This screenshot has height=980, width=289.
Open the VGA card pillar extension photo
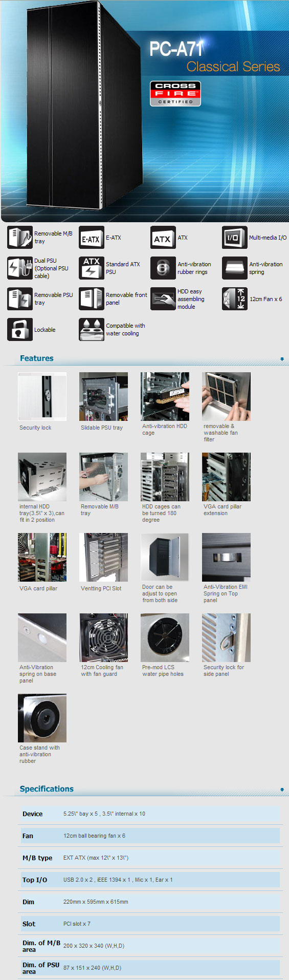click(x=226, y=477)
